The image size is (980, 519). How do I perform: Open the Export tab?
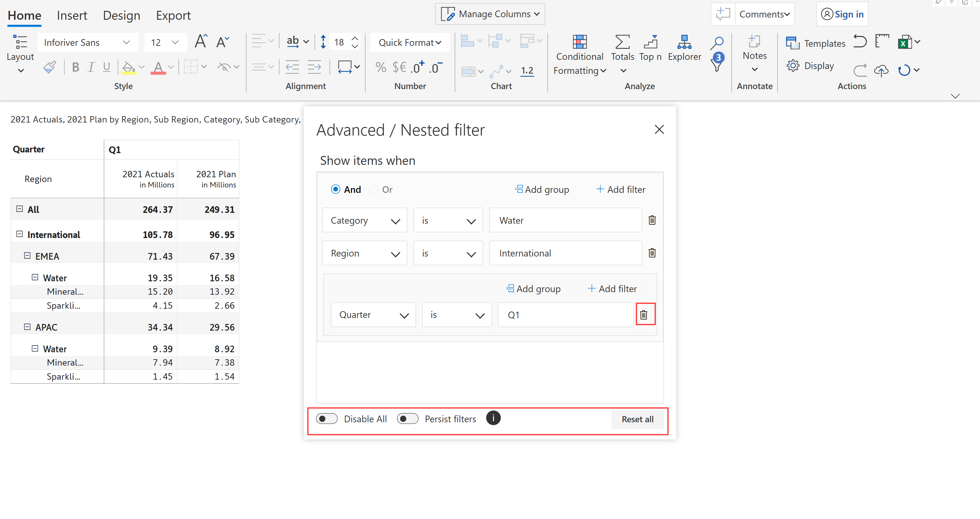pos(173,16)
